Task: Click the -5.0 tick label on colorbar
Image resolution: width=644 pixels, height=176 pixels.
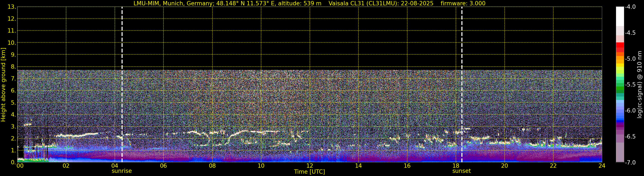Action: click(x=630, y=59)
